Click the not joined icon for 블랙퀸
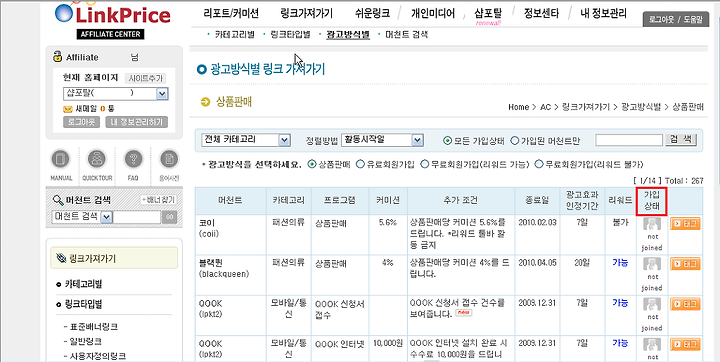The image size is (720, 362). point(652,264)
